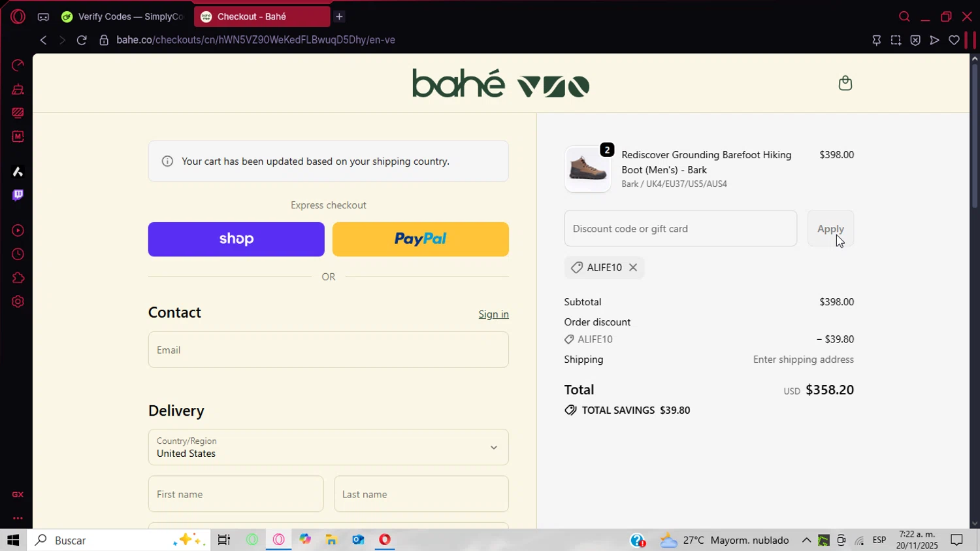Viewport: 980px width, 551px height.
Task: Click the Apply discount button
Action: coord(831,229)
